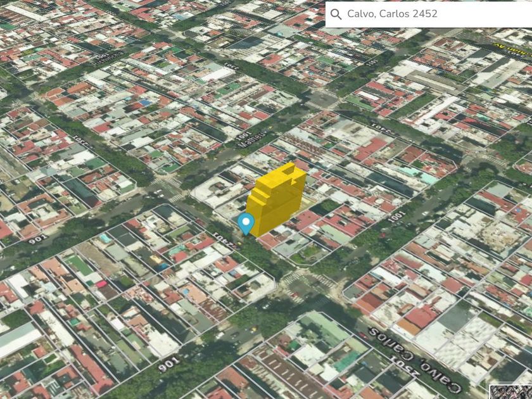Focus the 'Calvo, Carlos 2452' search field

[429, 14]
